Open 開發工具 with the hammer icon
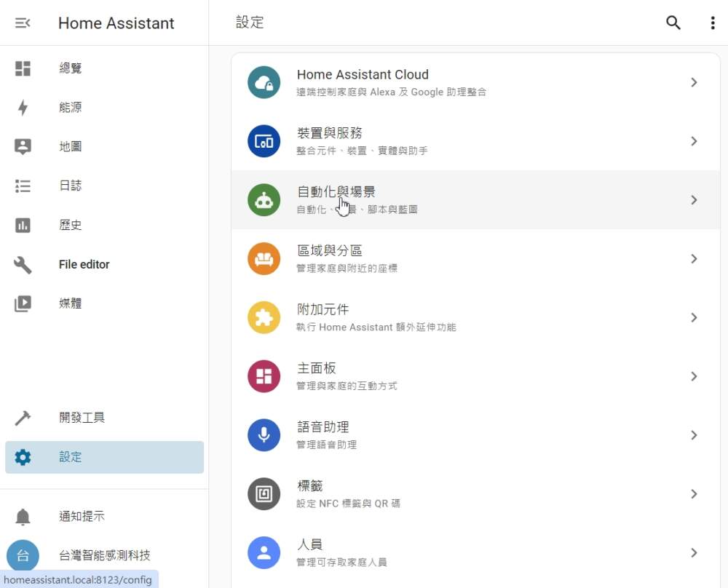Viewport: 728px width, 588px height. (22, 418)
